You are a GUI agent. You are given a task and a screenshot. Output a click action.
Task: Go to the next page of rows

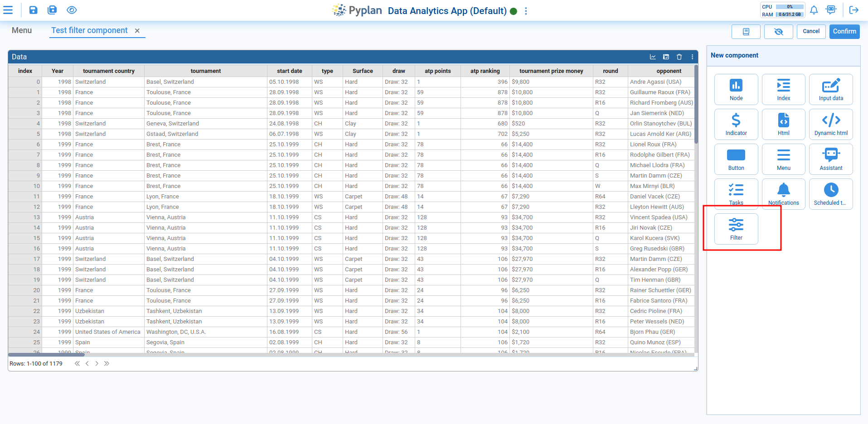[97, 363]
